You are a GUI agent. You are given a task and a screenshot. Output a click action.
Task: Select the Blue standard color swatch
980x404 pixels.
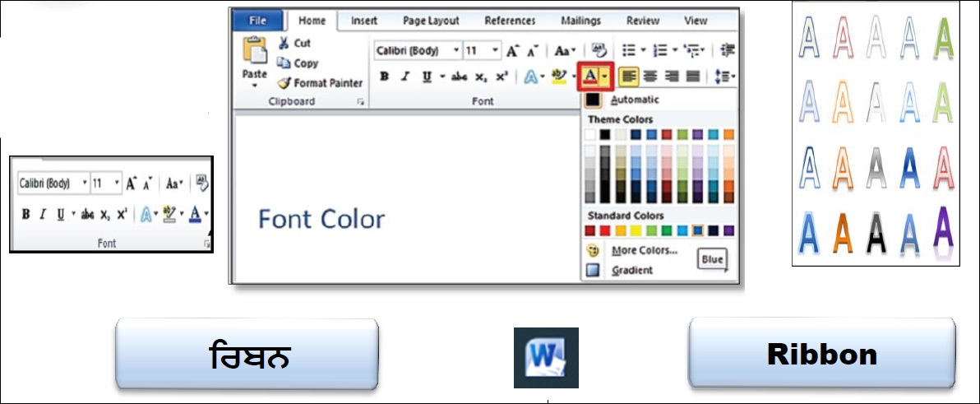coord(698,231)
